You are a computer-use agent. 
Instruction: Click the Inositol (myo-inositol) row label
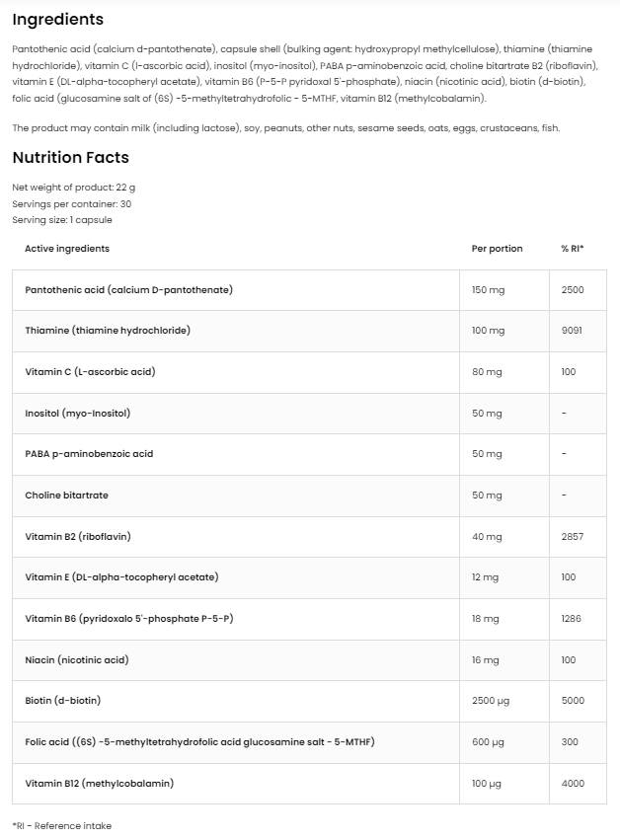(x=78, y=413)
